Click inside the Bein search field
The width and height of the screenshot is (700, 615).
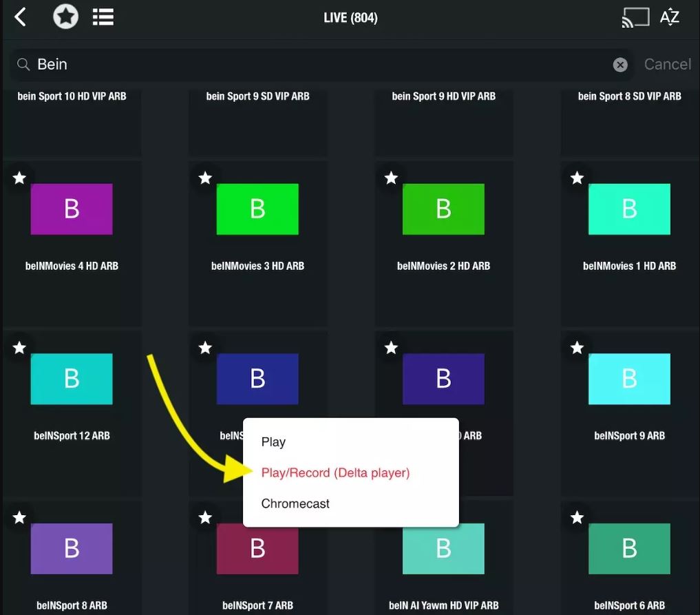(310, 65)
